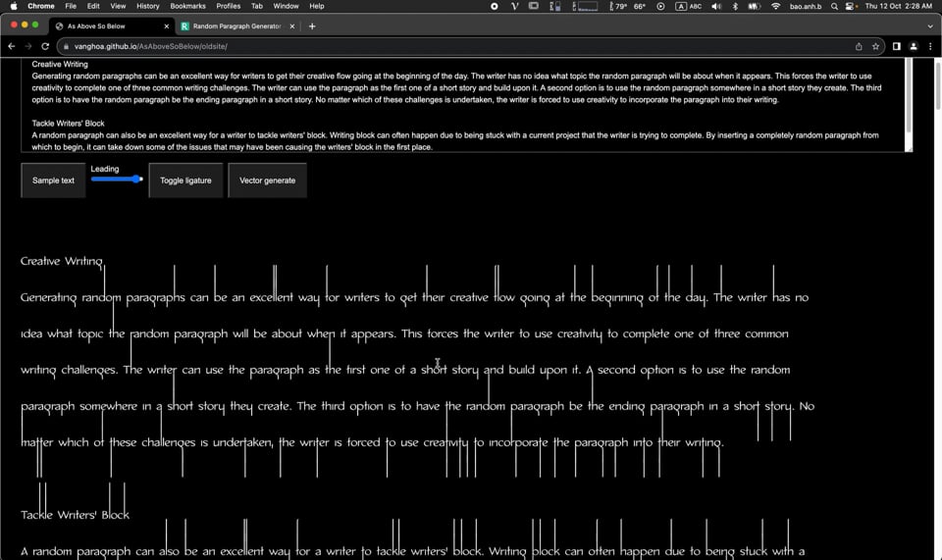
Task: Switch to Random Paragraph Generator tab
Action: pyautogui.click(x=236, y=26)
